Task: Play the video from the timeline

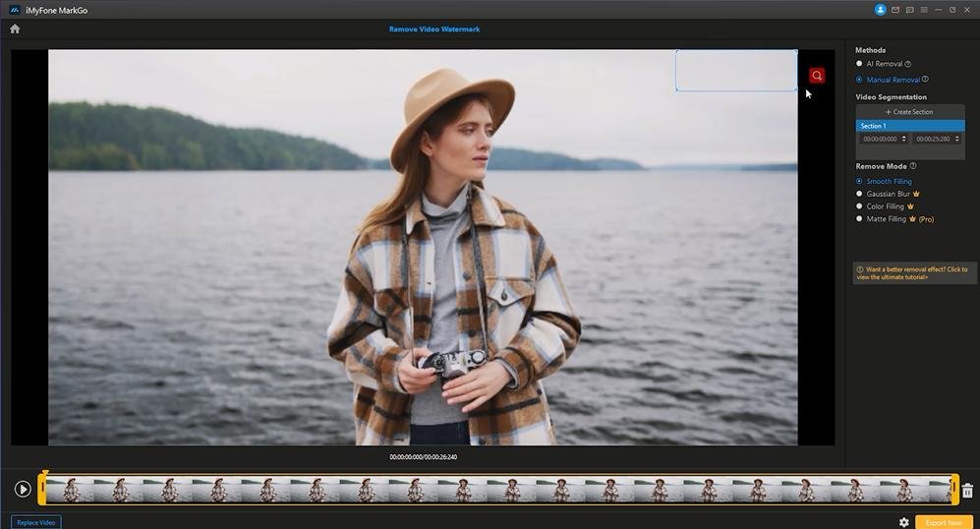Action: click(x=23, y=489)
